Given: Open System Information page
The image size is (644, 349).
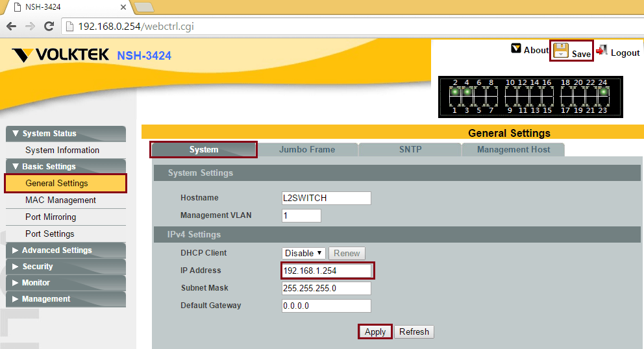Looking at the screenshot, I should pyautogui.click(x=62, y=150).
